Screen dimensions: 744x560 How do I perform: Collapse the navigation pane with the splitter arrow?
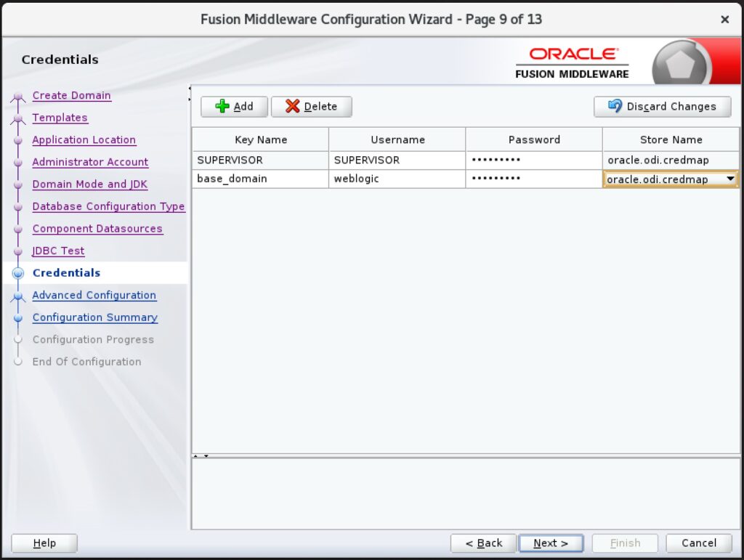coord(190,88)
